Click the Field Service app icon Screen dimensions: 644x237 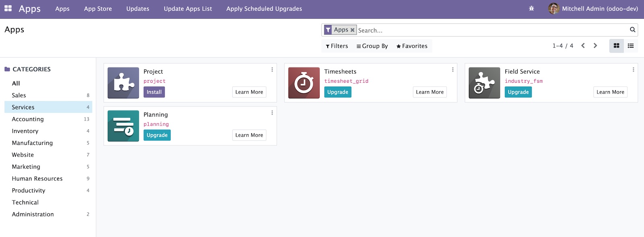[x=484, y=83]
